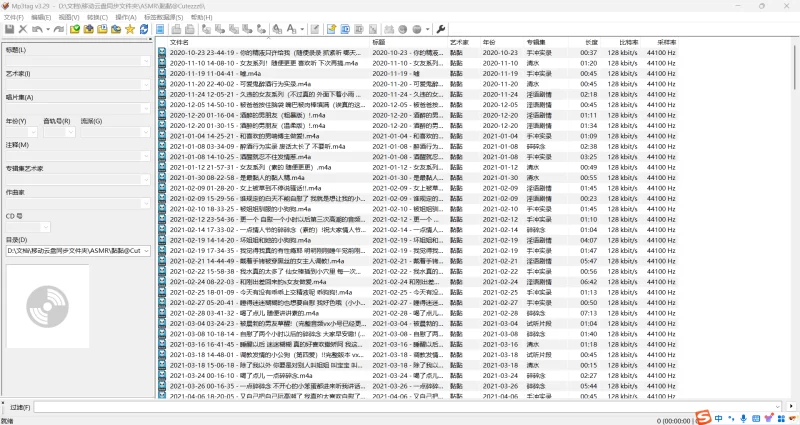The image size is (800, 425).
Task: Open options with the wrench icon
Action: coord(442,30)
